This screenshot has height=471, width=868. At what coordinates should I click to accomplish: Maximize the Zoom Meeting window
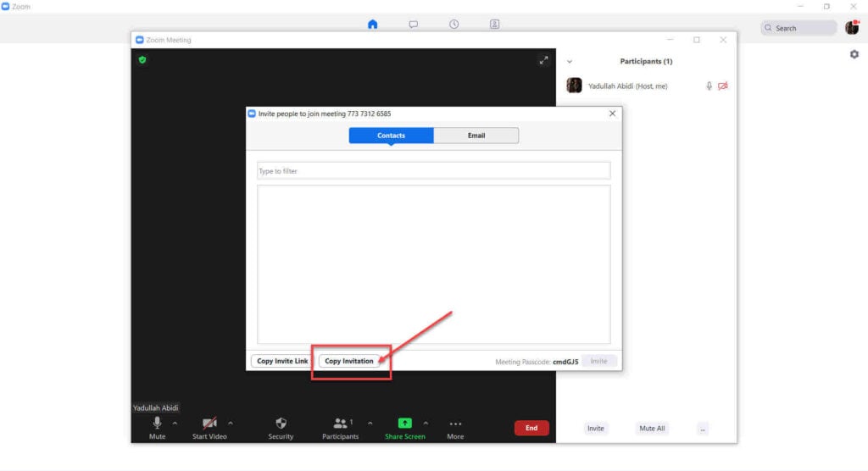697,40
